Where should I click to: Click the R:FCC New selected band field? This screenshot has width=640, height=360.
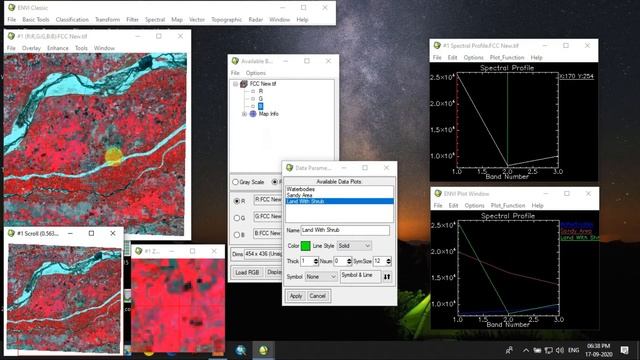pyautogui.click(x=268, y=200)
